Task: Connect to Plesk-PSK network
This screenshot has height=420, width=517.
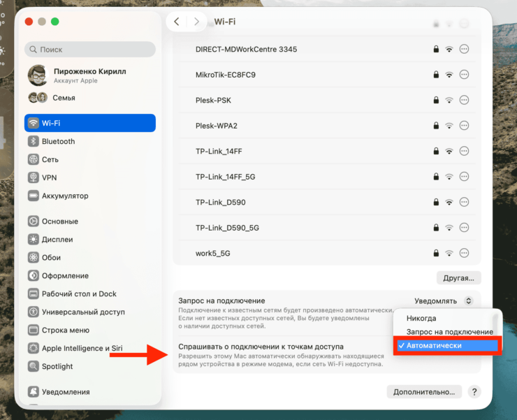Action: 326,100
